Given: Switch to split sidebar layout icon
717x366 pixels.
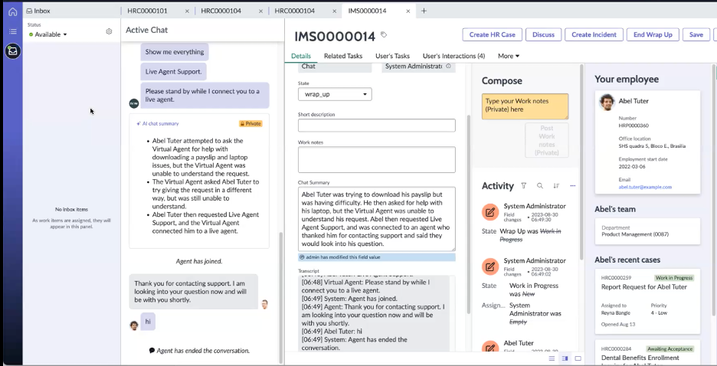Looking at the screenshot, I should pos(565,358).
